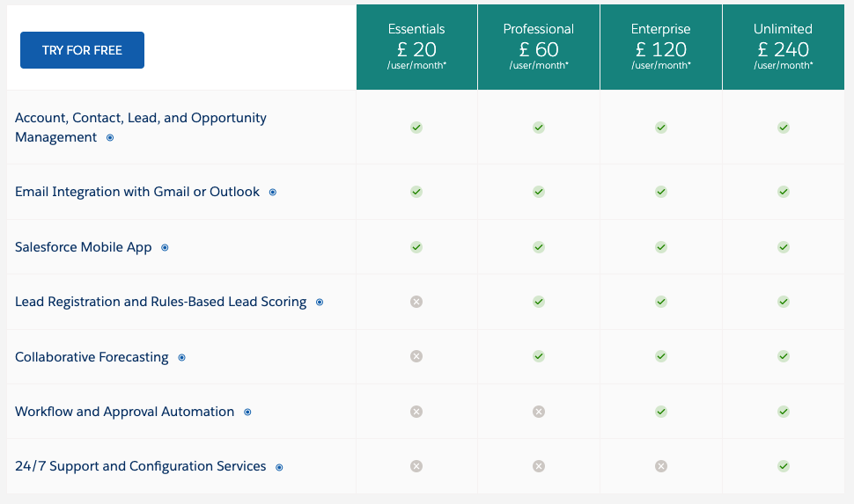Click info icon next to Email Integration
This screenshot has height=504, width=854.
click(273, 193)
